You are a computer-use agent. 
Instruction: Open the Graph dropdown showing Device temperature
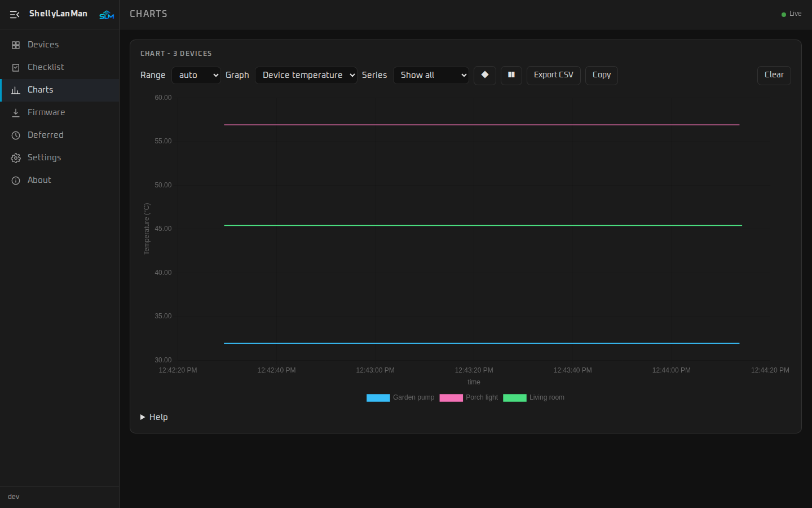306,75
